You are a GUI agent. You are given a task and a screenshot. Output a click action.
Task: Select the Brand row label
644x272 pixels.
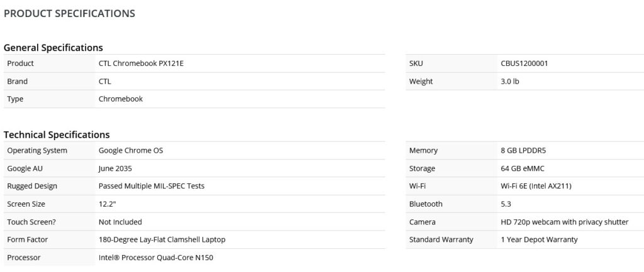click(17, 81)
